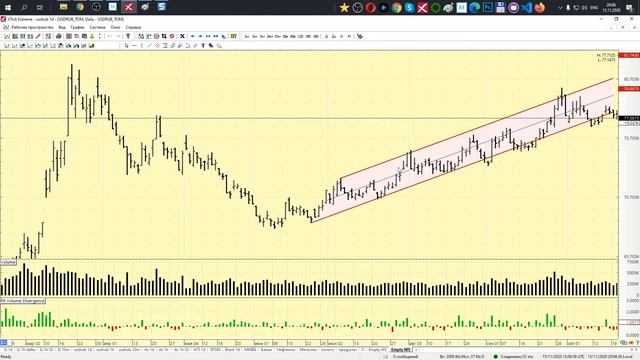Open the Справка menu
The width and height of the screenshot is (640, 360).
tap(133, 27)
